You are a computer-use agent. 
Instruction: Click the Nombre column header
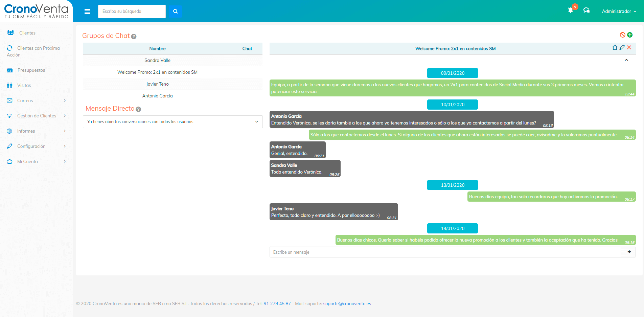click(x=157, y=48)
